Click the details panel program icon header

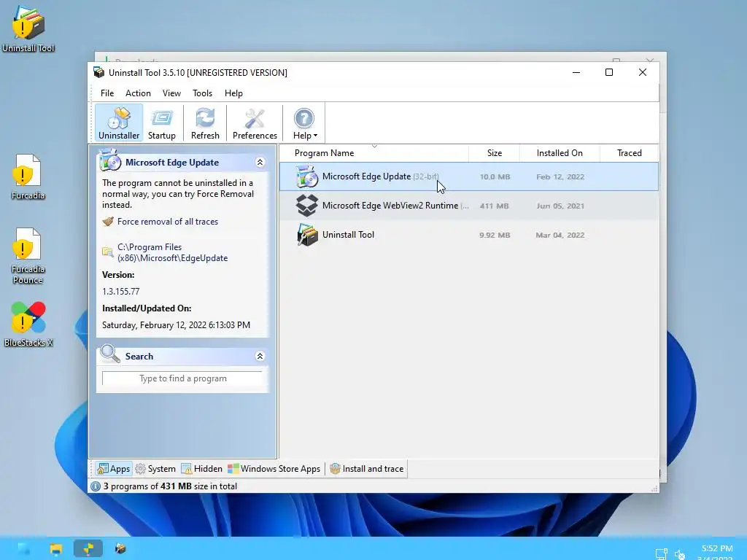click(x=109, y=161)
